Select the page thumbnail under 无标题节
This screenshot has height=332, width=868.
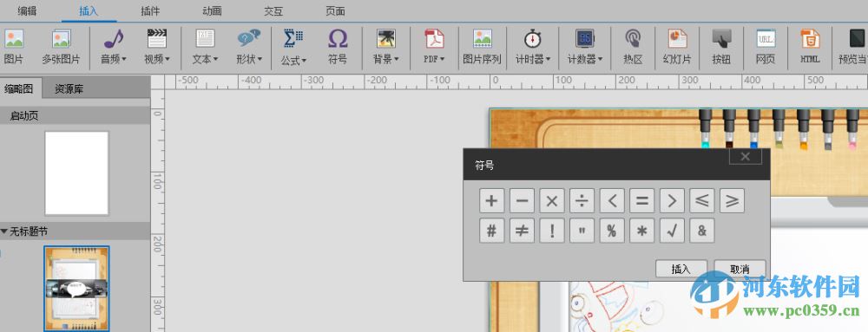pos(77,289)
